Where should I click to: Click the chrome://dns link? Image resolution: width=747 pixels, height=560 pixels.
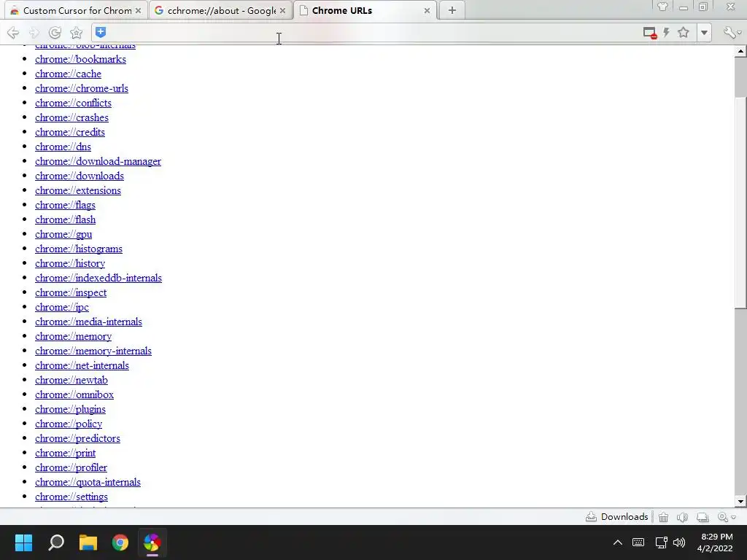[63, 147]
